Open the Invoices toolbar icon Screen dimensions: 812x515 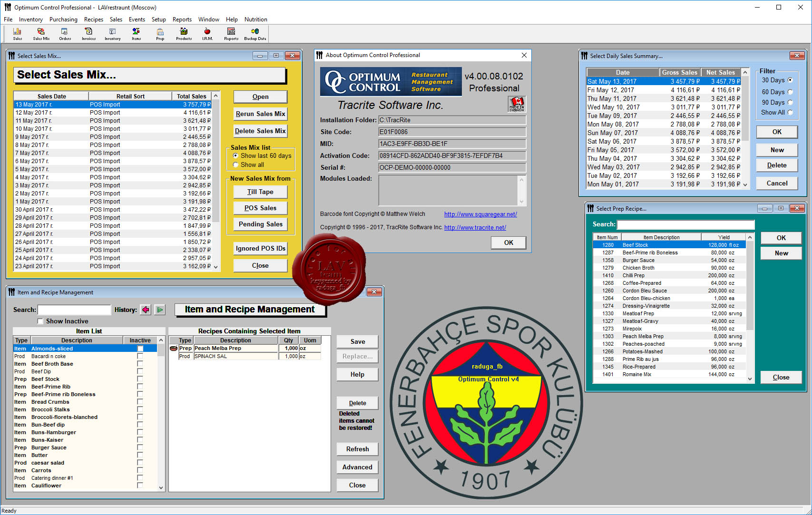point(88,34)
